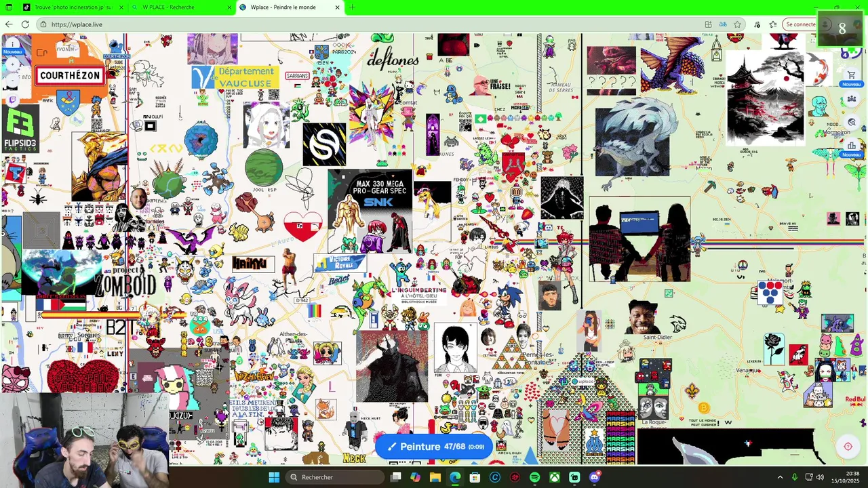Open Microsoft Edge from the taskbar
The height and width of the screenshot is (488, 868).
(x=455, y=477)
